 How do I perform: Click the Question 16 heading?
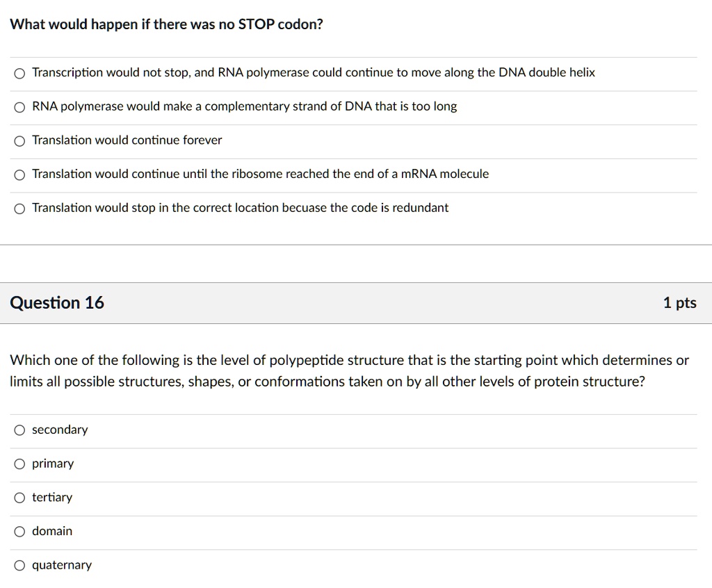[57, 302]
